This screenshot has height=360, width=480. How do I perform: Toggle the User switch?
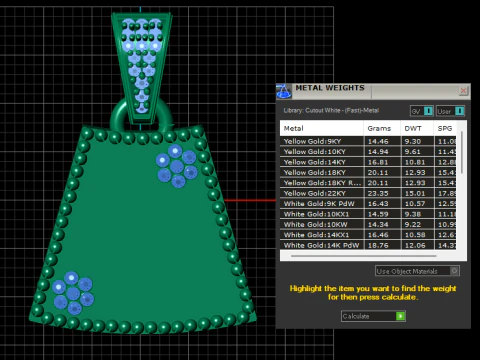(x=450, y=111)
